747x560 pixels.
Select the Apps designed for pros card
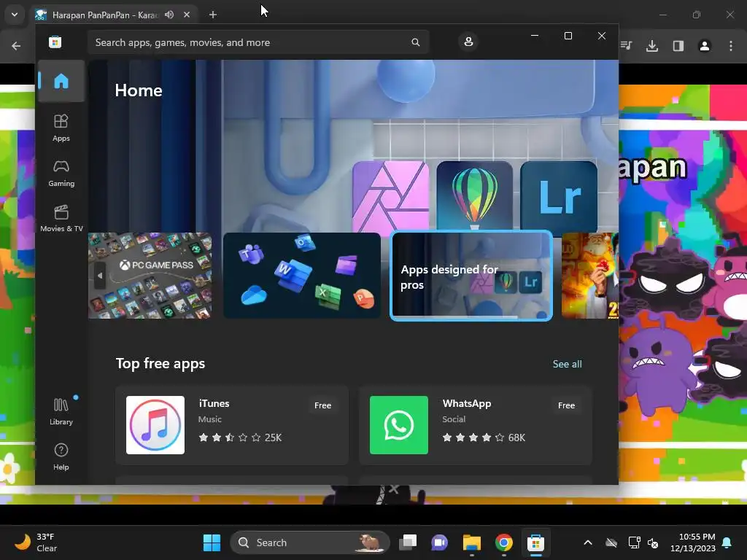tap(471, 275)
